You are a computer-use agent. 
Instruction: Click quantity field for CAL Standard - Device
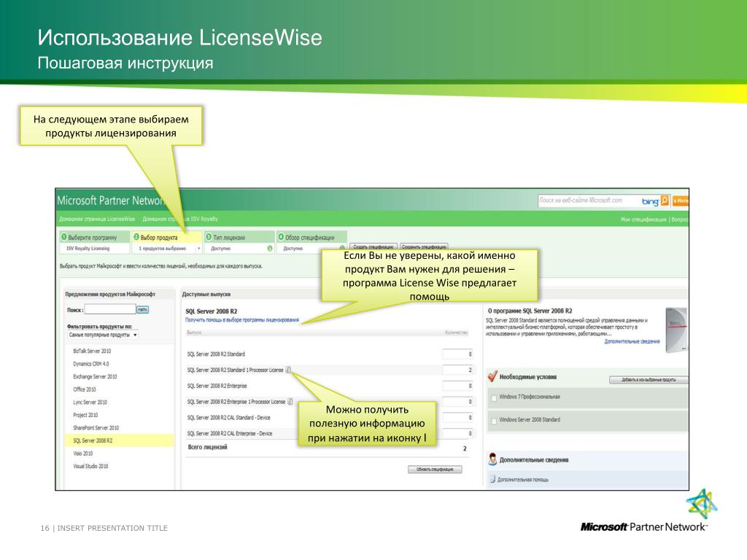click(x=457, y=418)
